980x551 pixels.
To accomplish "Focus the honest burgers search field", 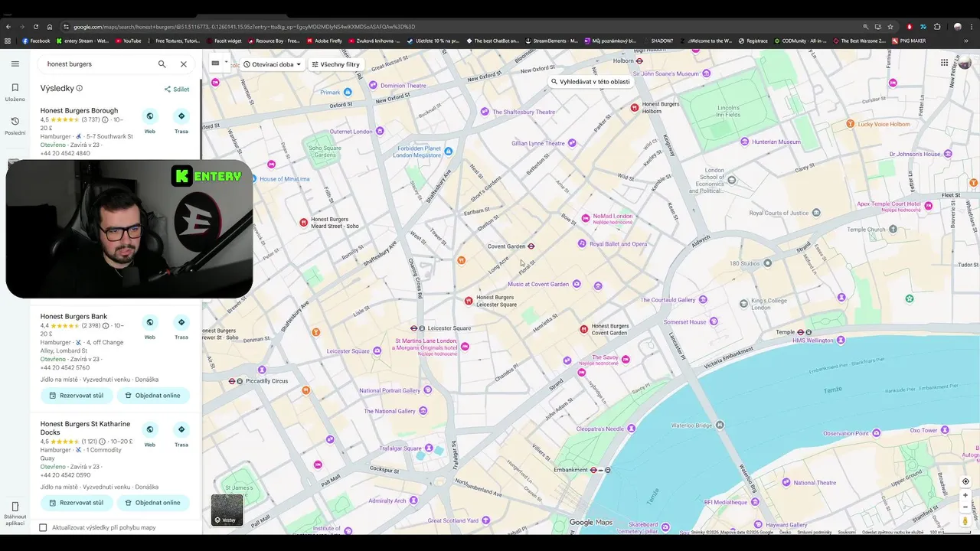I will [x=98, y=64].
